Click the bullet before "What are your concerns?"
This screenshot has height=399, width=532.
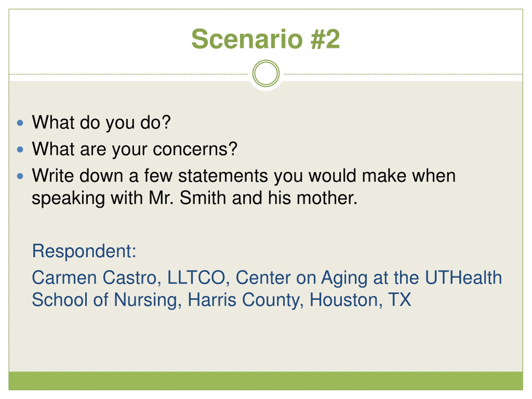click(20, 150)
